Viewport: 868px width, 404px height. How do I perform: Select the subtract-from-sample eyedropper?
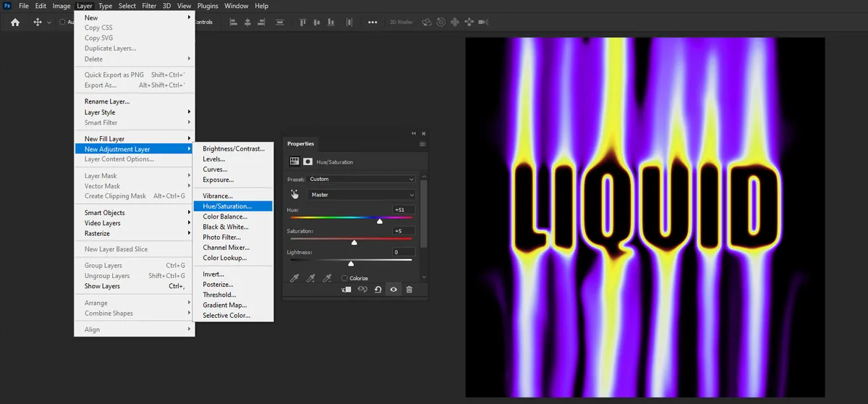(x=327, y=278)
